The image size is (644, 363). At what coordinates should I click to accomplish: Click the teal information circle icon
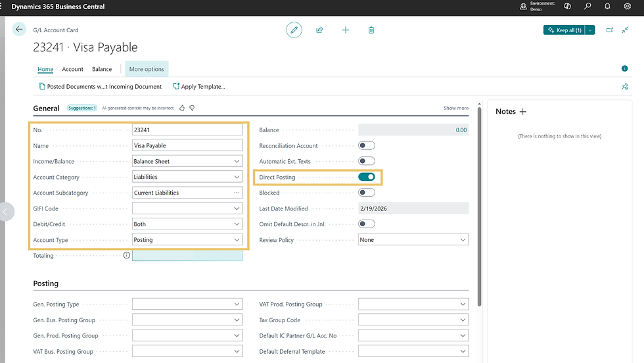click(x=625, y=68)
